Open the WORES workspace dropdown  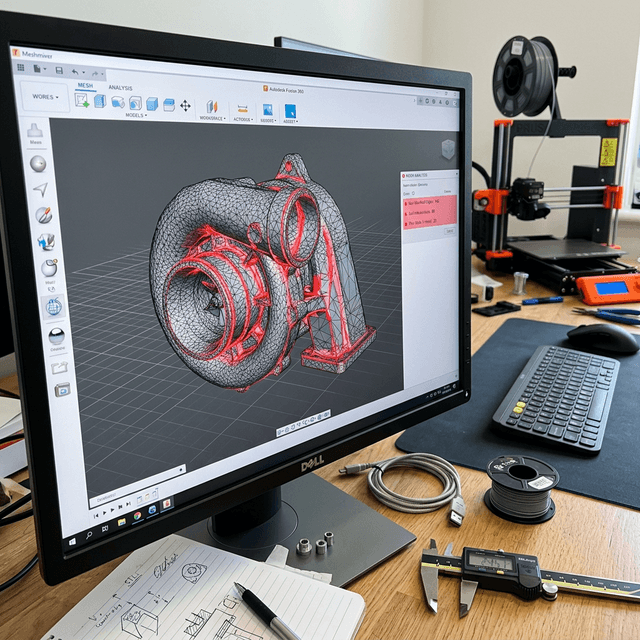point(45,97)
